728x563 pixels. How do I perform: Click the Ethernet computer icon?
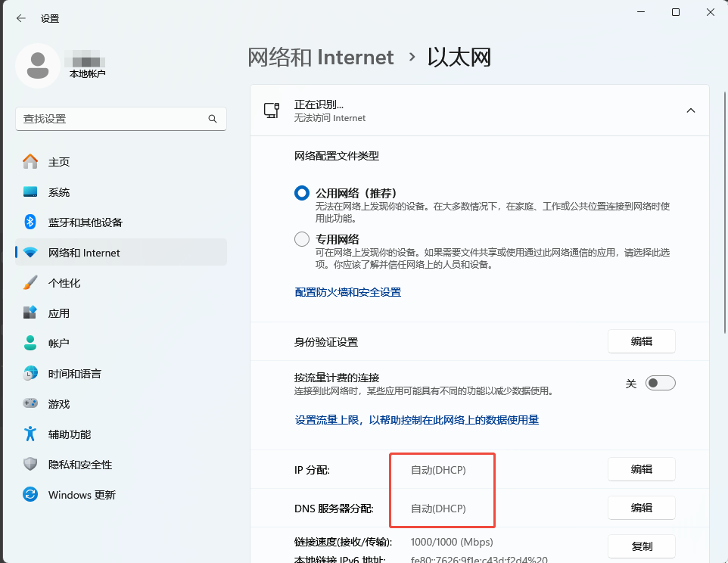click(272, 110)
